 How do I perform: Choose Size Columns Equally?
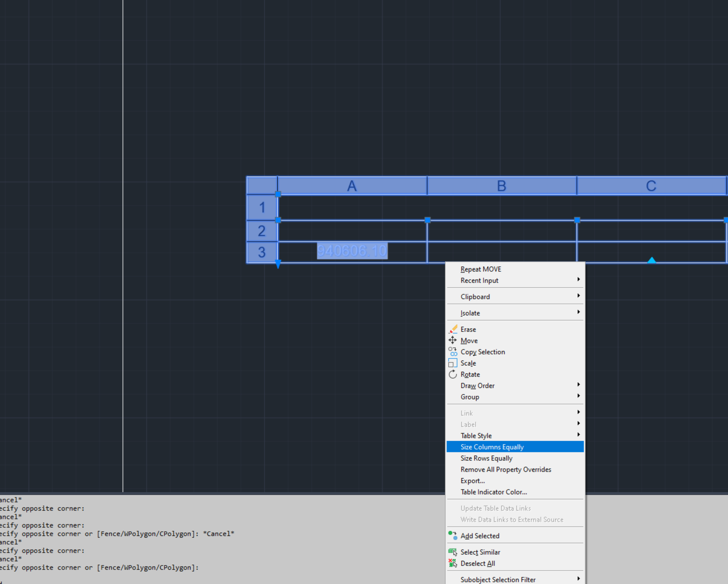click(492, 447)
